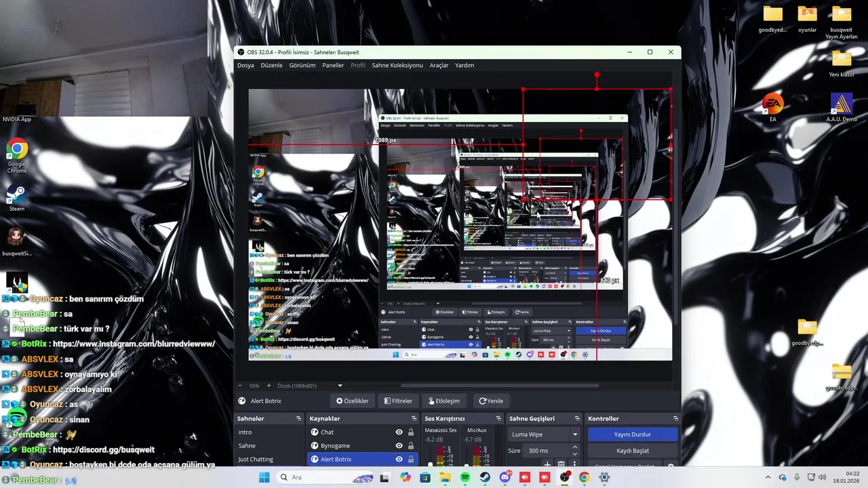The width and height of the screenshot is (868, 488).
Task: Click the Etkileşim button
Action: [443, 401]
